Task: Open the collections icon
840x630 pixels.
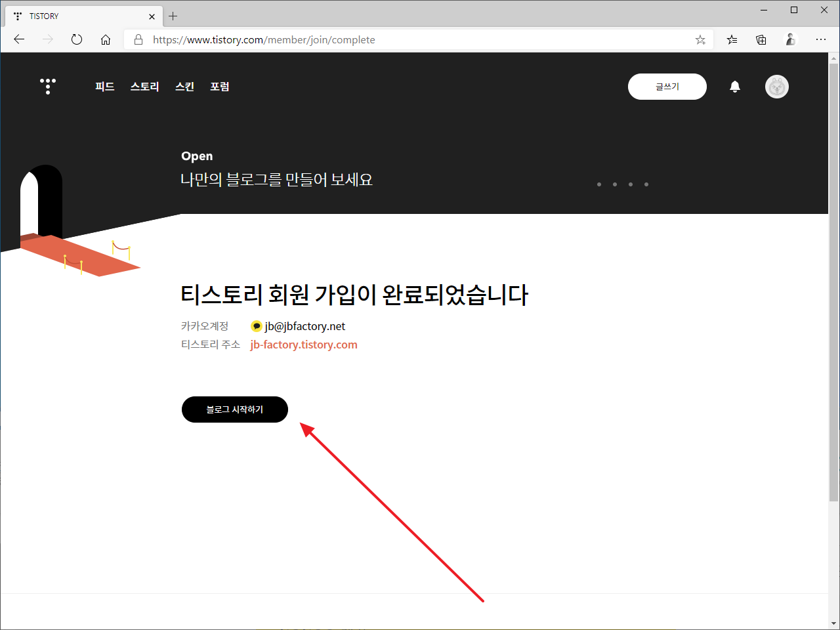Action: pyautogui.click(x=761, y=39)
